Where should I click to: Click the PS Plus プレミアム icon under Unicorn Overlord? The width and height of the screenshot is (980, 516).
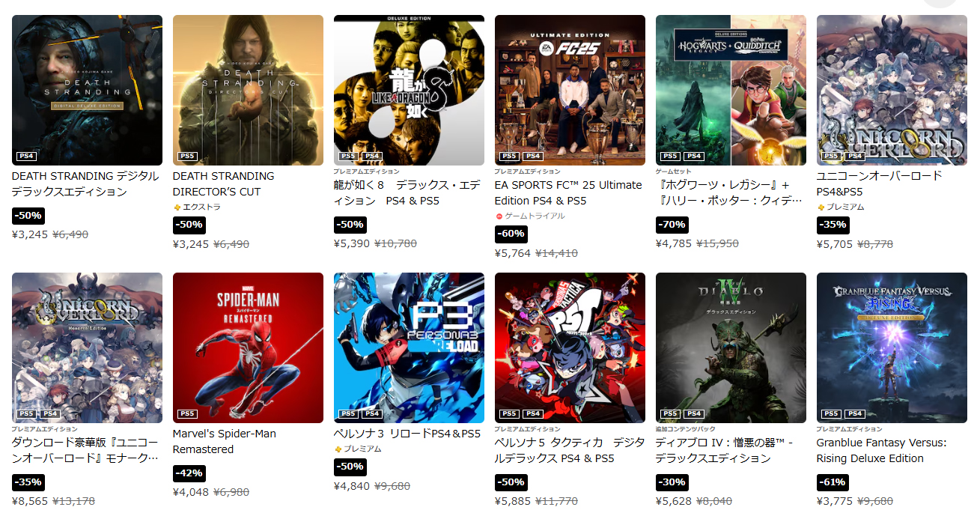pos(821,207)
